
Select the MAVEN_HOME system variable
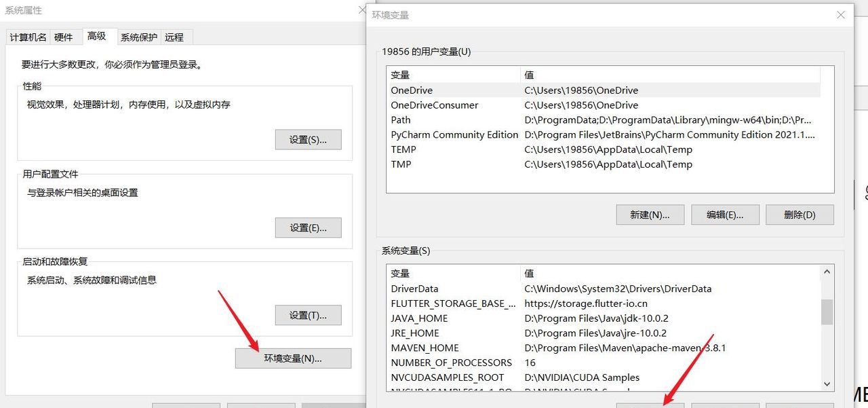pos(425,348)
